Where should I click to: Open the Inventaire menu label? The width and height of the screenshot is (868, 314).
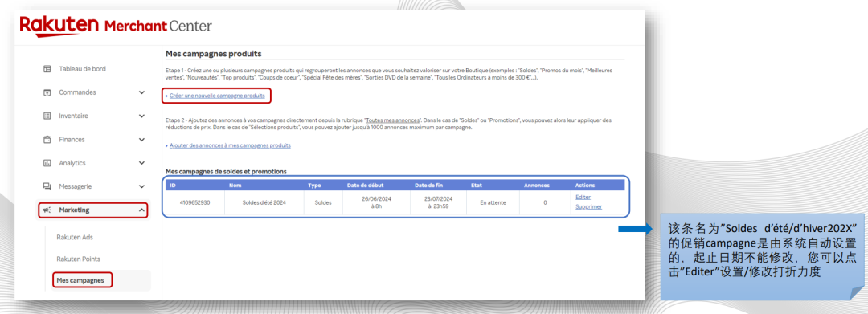74,116
